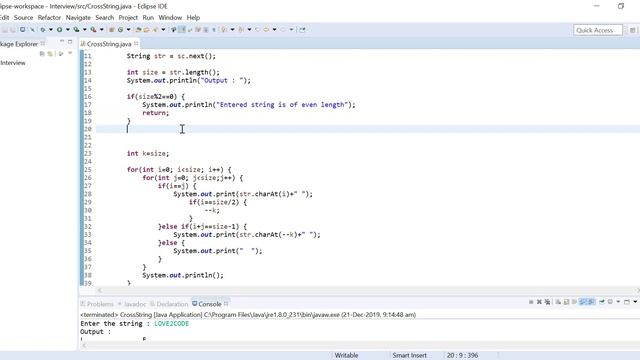Screen dimensions: 640x360
Task: Switch to the Problems tab
Action: click(x=97, y=304)
